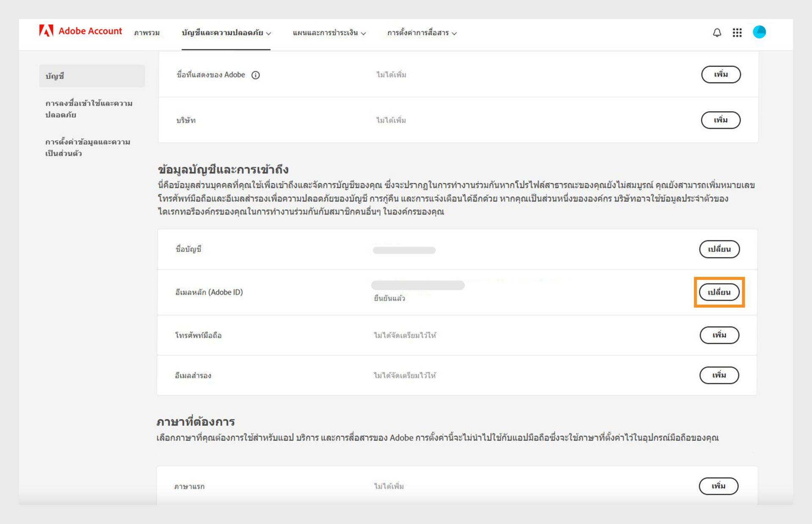
Task: Go to ภาพรวม overview tab
Action: tap(147, 33)
